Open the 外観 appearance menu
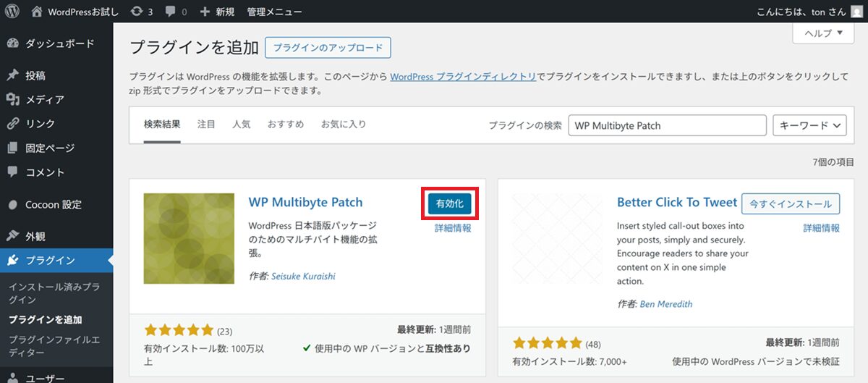Image resolution: width=868 pixels, height=383 pixels. point(35,235)
